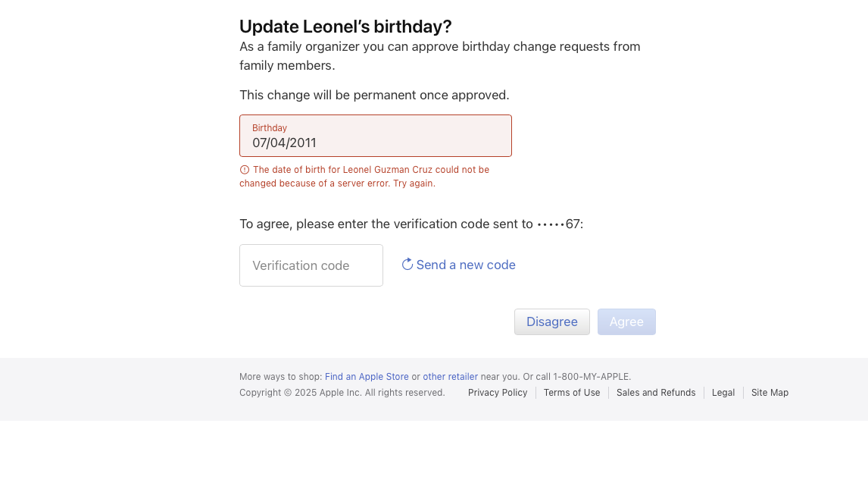Screen dimensions: 868x486
Task: Visit the Legal footer link
Action: 723,393
